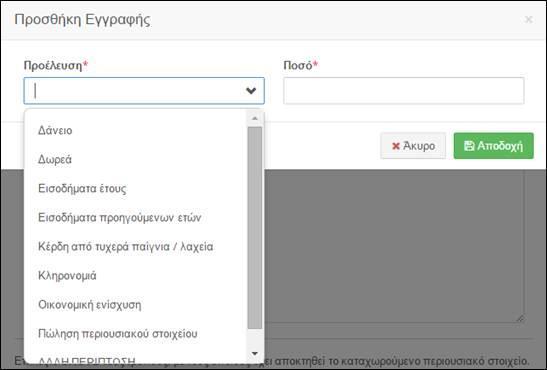Image resolution: width=547 pixels, height=370 pixels.
Task: Pick Εισοδήματα προηγούμενων ετών
Action: point(120,218)
